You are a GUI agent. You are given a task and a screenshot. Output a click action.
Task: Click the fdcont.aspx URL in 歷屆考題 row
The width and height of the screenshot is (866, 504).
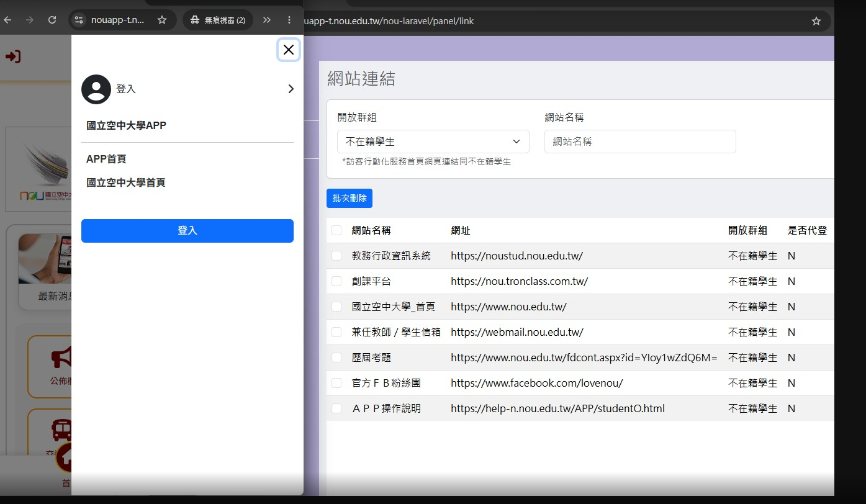[584, 358]
